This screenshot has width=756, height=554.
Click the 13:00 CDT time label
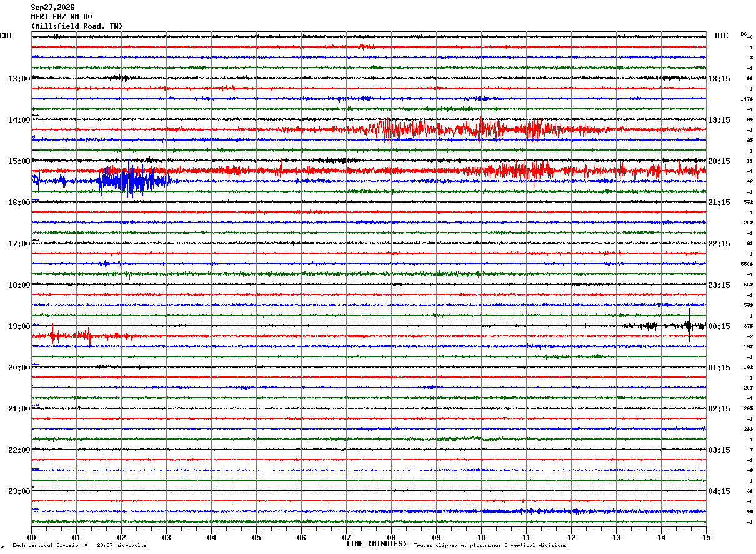[19, 79]
